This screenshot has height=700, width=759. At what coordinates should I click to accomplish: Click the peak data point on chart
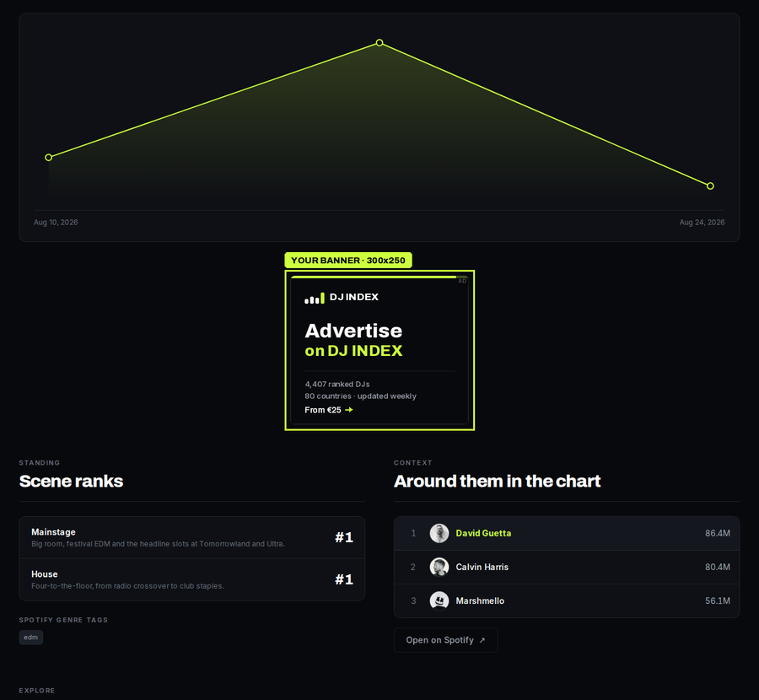click(x=379, y=43)
